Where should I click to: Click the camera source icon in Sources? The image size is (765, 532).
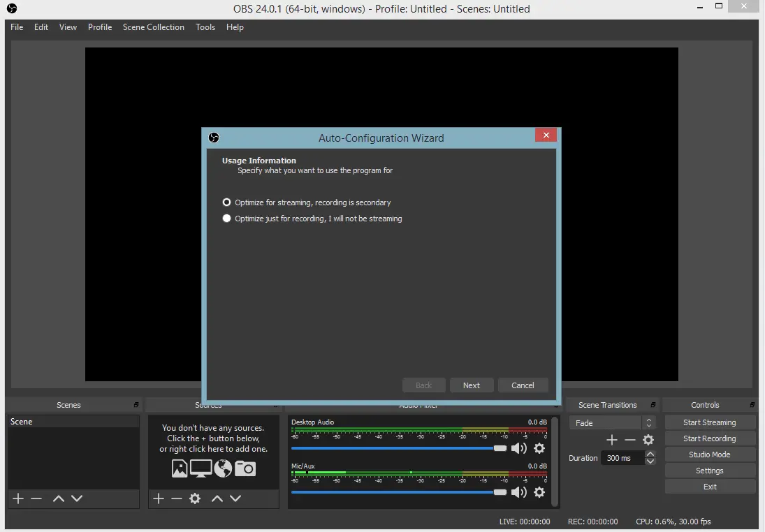click(245, 468)
